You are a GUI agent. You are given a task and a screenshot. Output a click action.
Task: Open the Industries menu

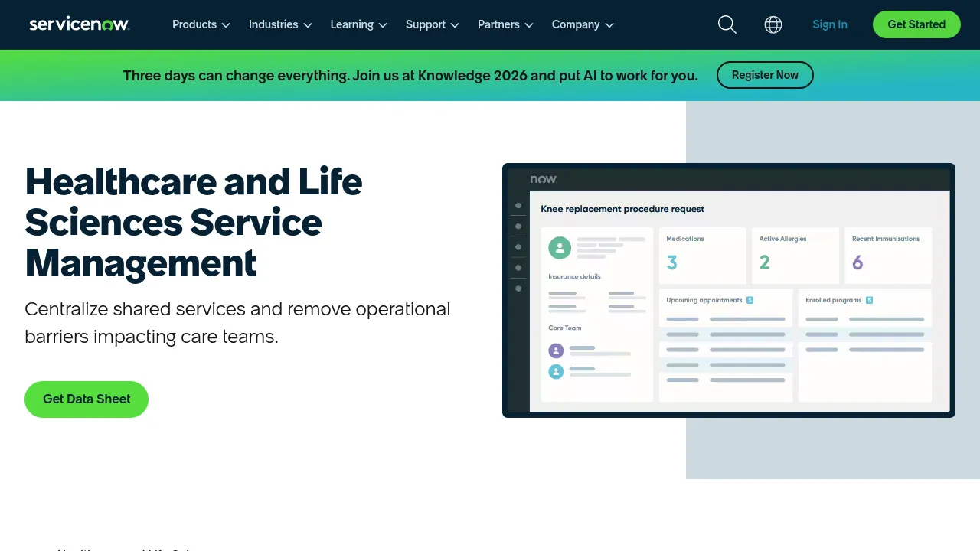280,24
